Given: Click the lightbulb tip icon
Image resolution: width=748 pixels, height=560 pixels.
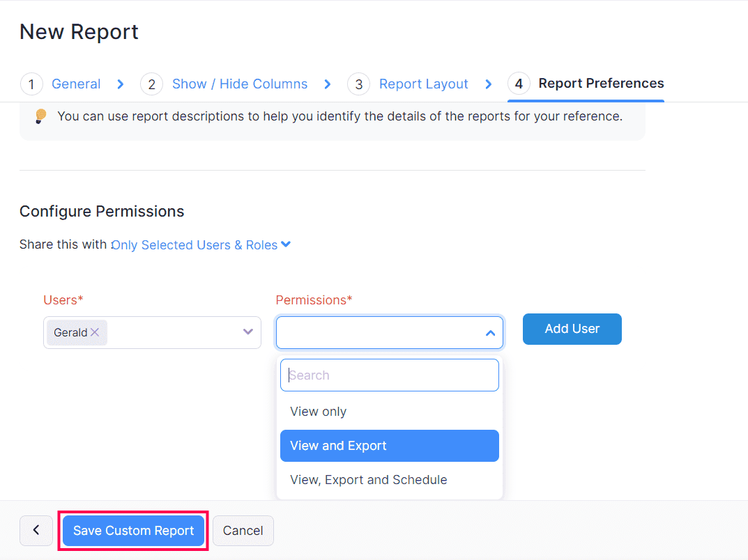Looking at the screenshot, I should pyautogui.click(x=41, y=116).
